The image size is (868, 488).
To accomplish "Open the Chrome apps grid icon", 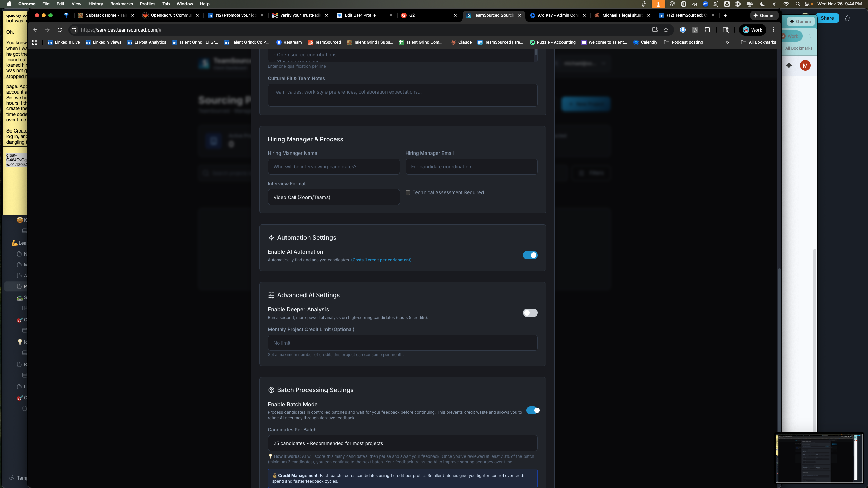I will [34, 42].
